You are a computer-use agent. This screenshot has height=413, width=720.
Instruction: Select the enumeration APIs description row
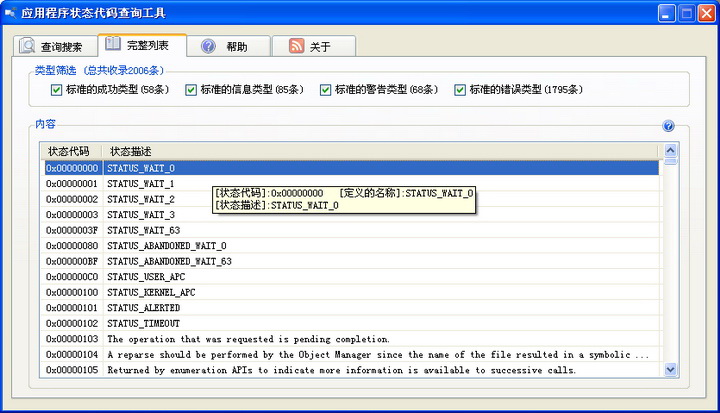[351, 370]
